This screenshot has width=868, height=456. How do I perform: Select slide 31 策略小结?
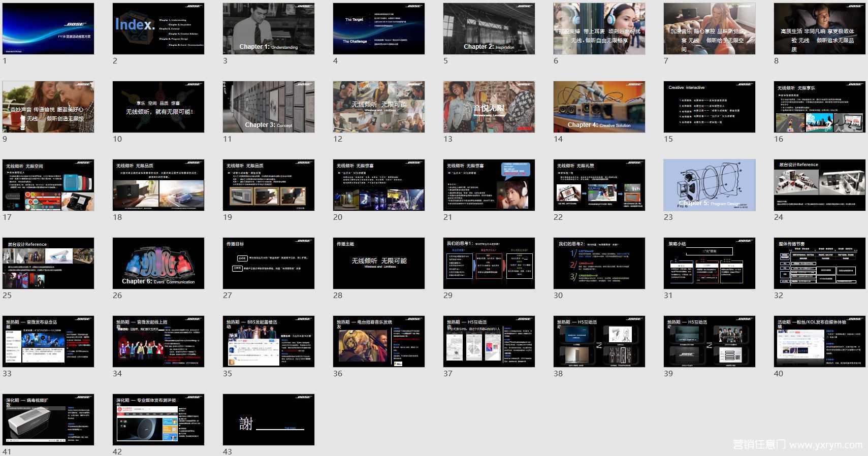(710, 263)
